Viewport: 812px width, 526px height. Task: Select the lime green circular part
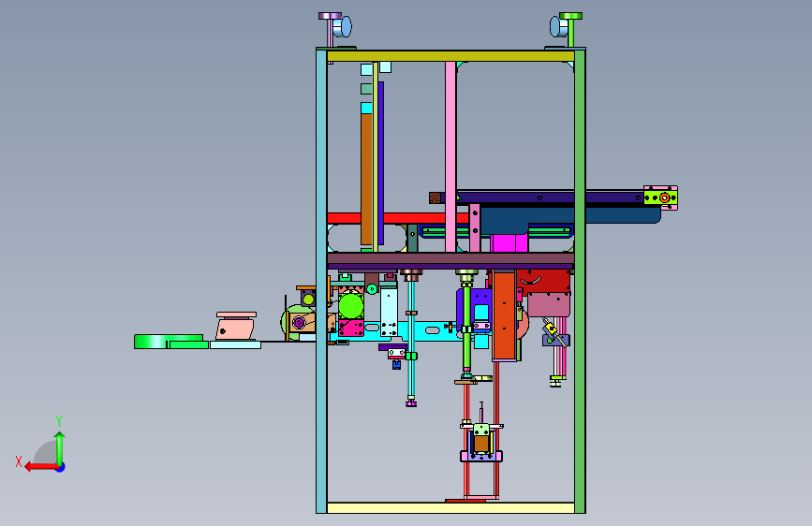tap(351, 306)
